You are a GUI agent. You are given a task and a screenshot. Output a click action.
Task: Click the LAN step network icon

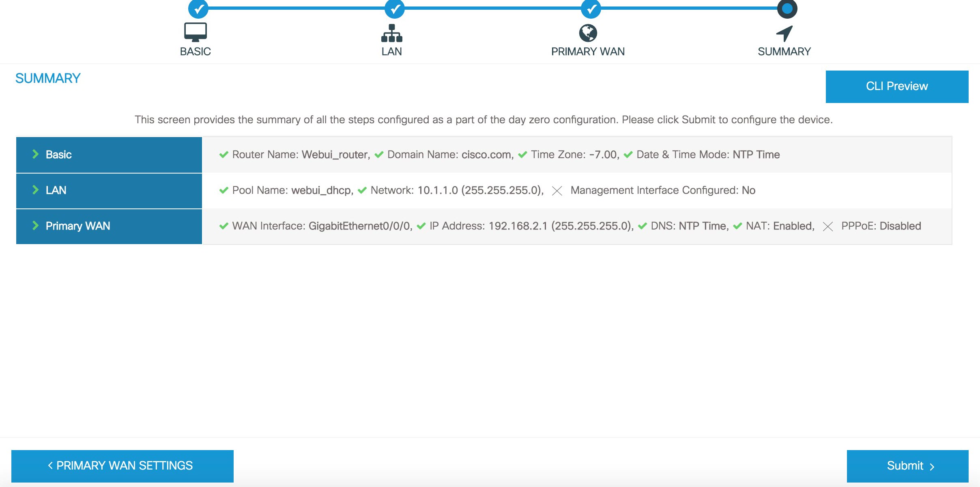click(x=392, y=33)
